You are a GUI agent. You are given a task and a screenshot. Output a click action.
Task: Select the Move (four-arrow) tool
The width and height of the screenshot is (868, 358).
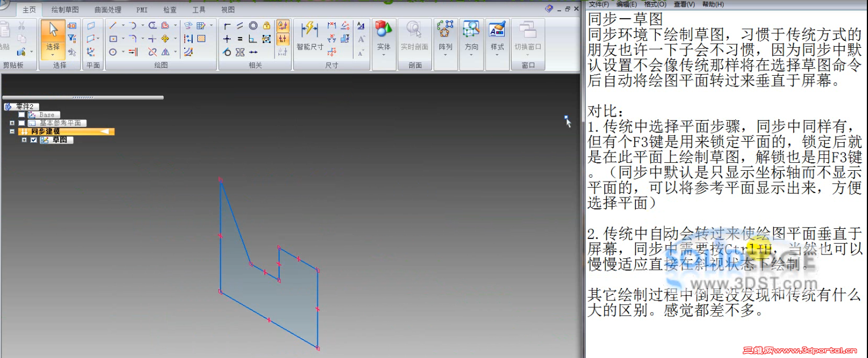[x=165, y=39]
